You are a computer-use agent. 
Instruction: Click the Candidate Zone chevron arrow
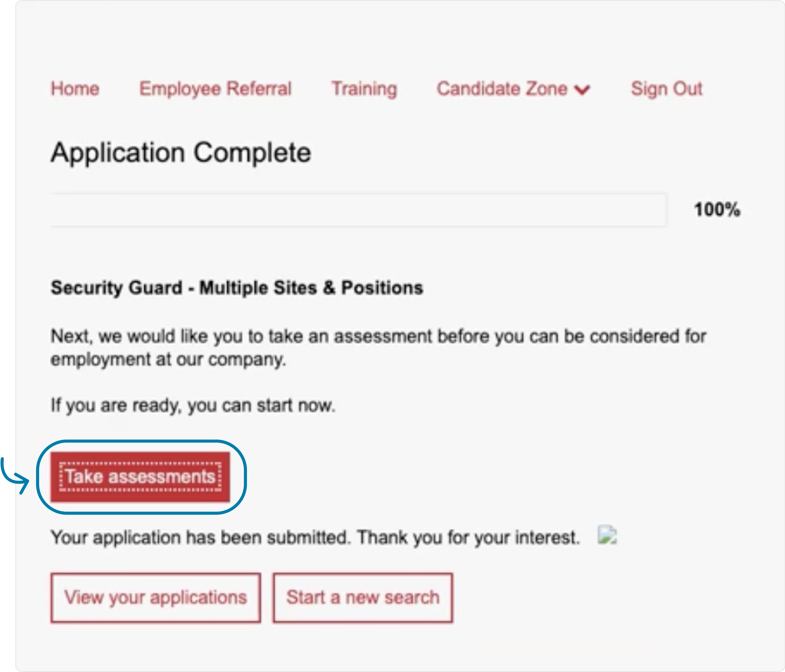tap(582, 90)
